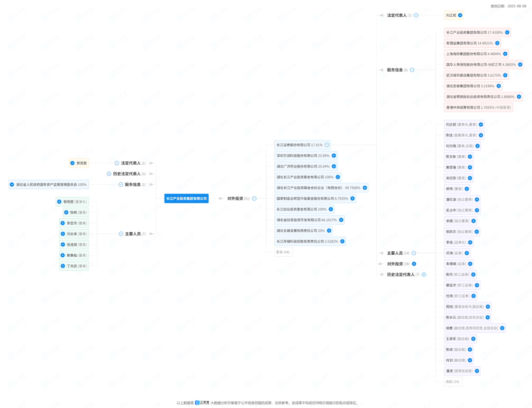Select 邓涛 [监事] personnel node
Viewport: 532px width, 408px height.
click(457, 253)
